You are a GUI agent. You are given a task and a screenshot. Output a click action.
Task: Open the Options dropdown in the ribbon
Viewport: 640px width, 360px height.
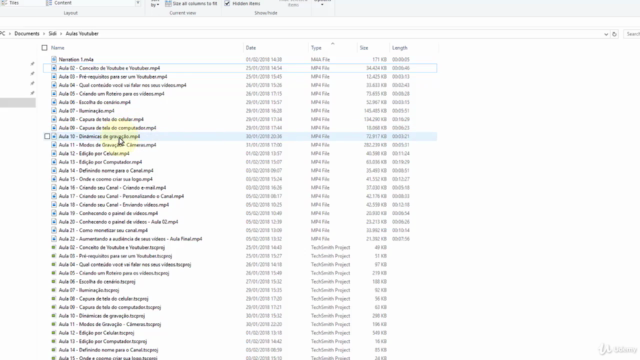(x=322, y=3)
